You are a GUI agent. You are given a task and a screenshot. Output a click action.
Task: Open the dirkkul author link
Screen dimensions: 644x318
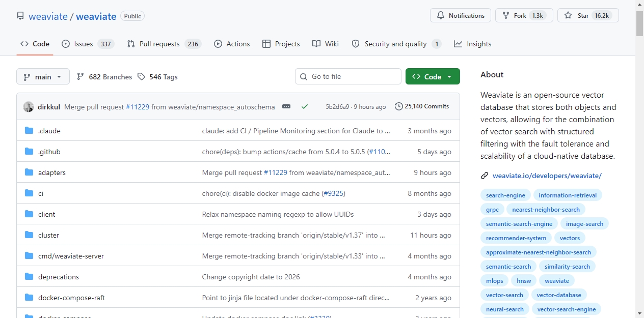pos(49,107)
